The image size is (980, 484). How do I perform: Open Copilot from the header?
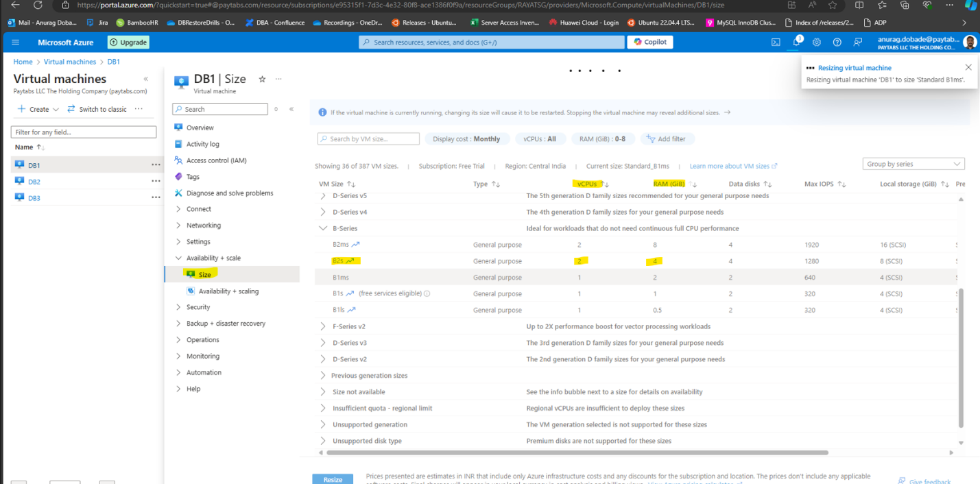click(650, 43)
